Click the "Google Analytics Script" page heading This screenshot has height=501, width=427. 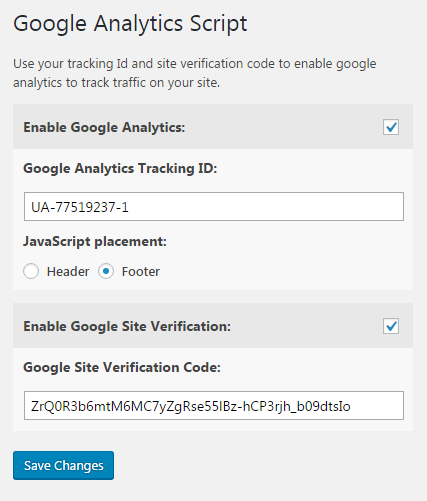(130, 24)
